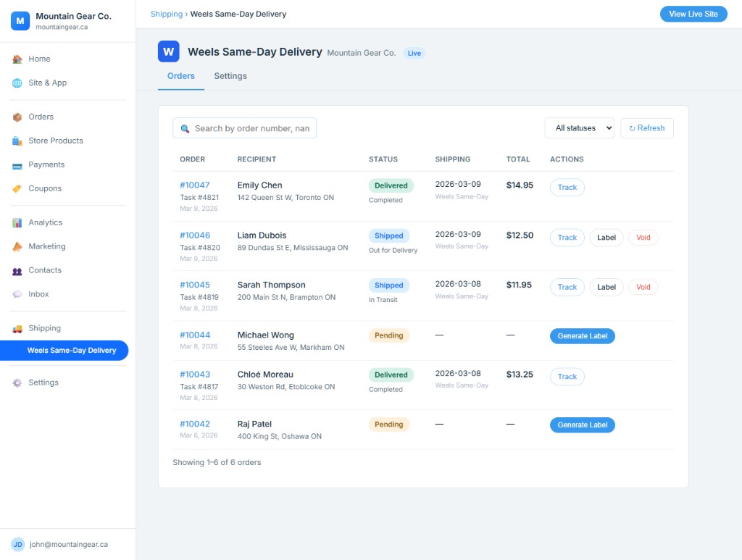The image size is (742, 560).
Task: Click the View Live Site button
Action: click(x=693, y=14)
